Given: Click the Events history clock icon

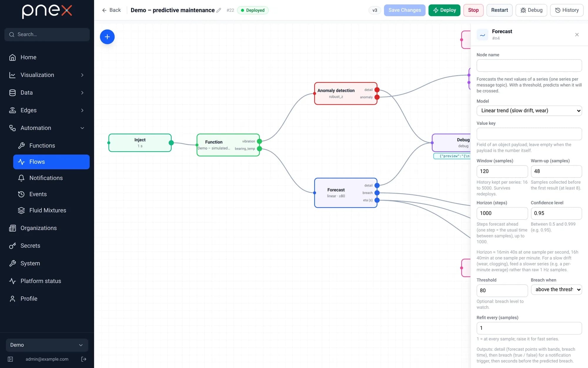Looking at the screenshot, I should point(21,194).
